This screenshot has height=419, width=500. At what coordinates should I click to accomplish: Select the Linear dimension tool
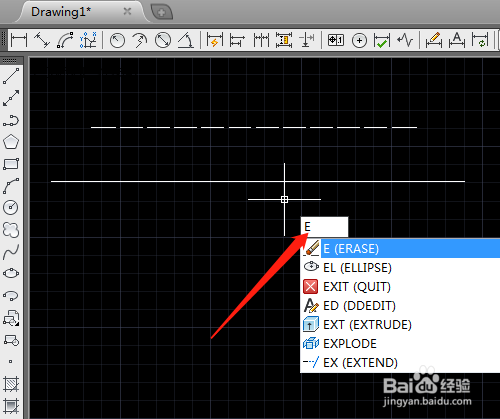point(19,40)
